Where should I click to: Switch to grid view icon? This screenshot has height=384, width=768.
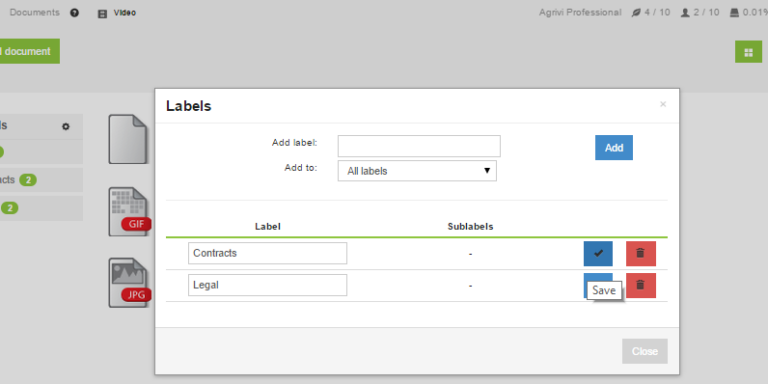pyautogui.click(x=748, y=52)
